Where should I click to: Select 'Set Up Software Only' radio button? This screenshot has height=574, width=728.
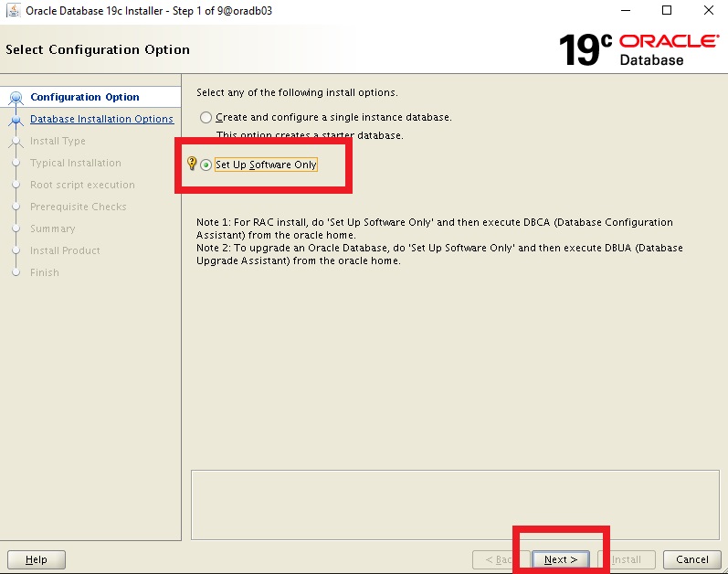[x=206, y=165]
